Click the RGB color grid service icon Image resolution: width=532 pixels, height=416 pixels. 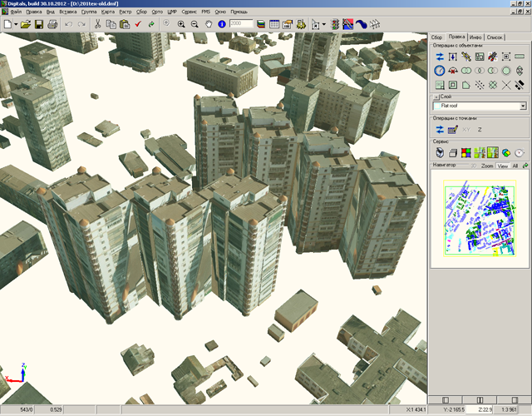pos(466,152)
